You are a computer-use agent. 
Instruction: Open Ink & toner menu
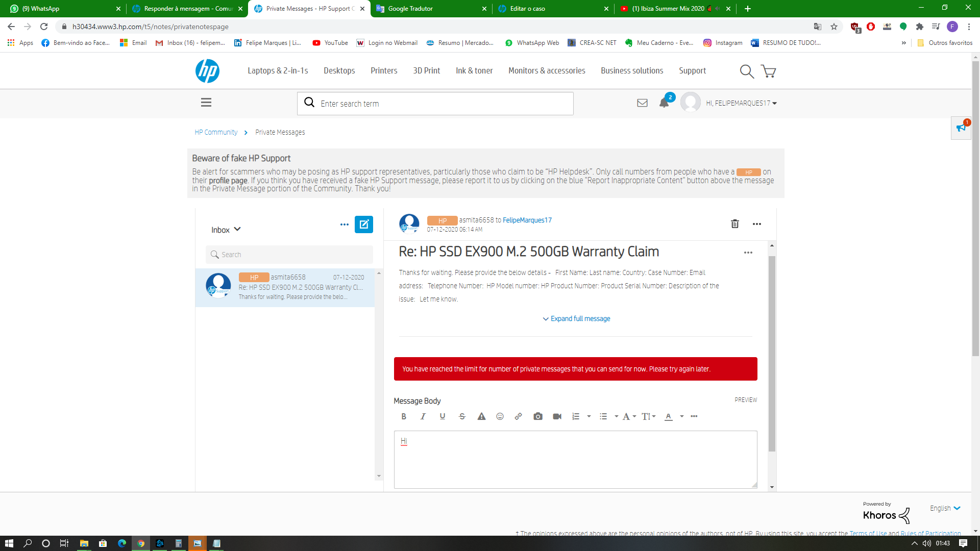(474, 71)
